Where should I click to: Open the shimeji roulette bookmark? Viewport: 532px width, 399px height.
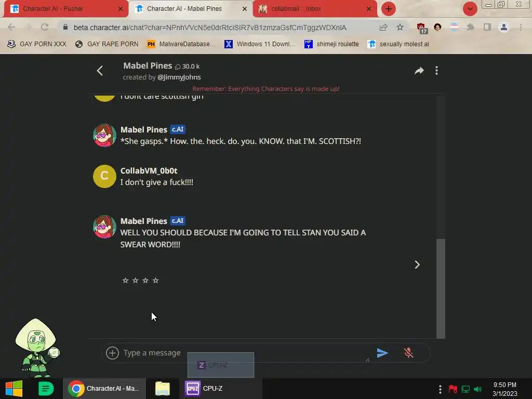tap(331, 44)
